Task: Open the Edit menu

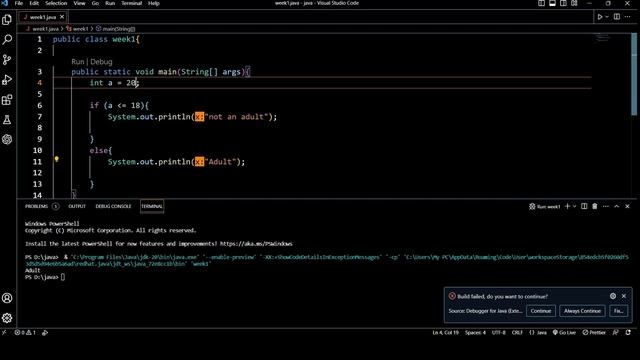Action: [x=34, y=3]
